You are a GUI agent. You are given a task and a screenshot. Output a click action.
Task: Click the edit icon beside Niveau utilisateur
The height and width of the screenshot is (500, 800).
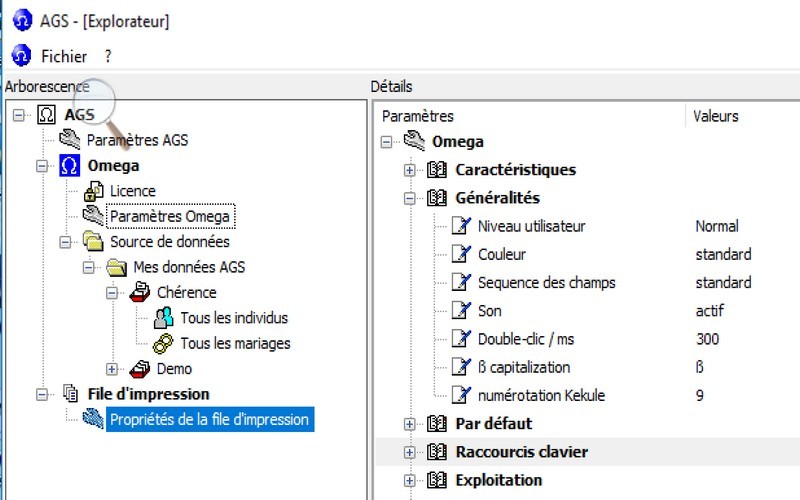click(461, 226)
